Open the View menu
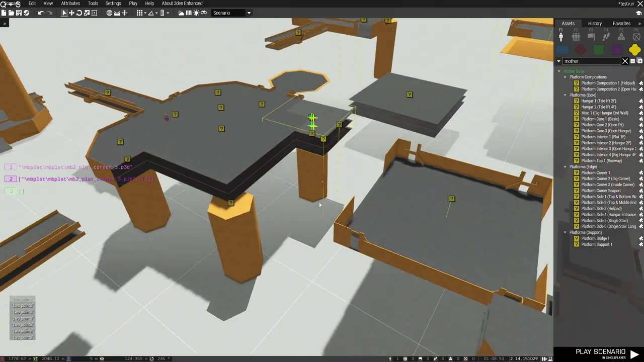Viewport: 644px width, 362px height. point(48,4)
